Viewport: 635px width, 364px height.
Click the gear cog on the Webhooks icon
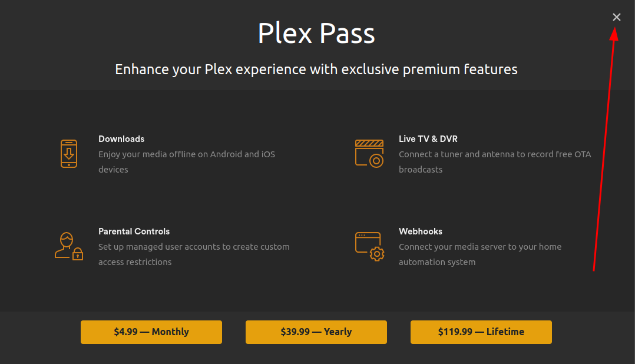pyautogui.click(x=376, y=253)
